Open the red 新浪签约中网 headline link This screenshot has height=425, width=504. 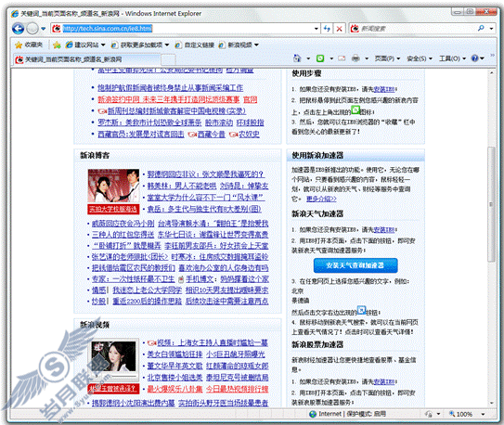(x=168, y=99)
